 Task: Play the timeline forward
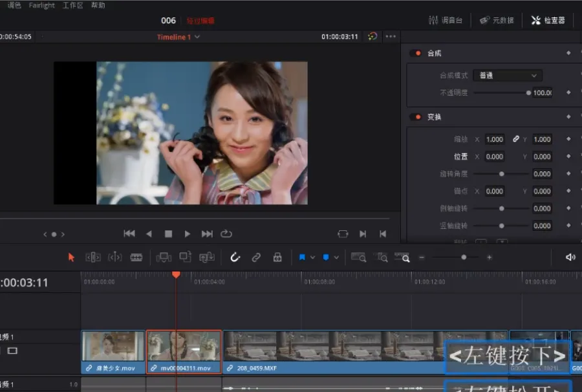(188, 234)
